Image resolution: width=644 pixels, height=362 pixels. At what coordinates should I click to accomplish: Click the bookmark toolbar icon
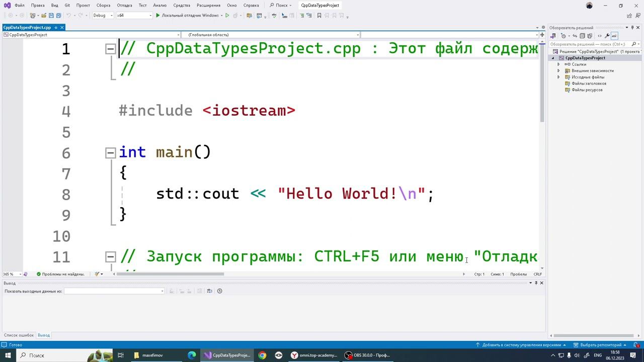319,16
